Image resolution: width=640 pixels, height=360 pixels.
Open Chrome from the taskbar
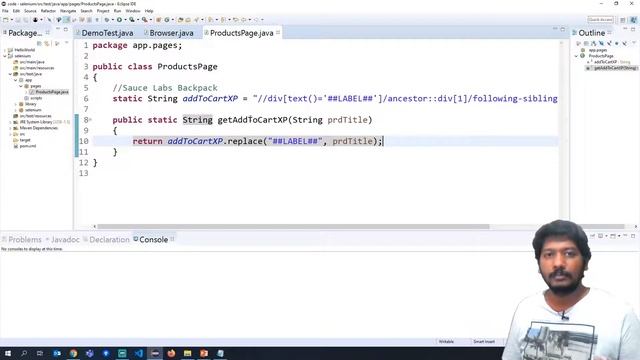73,353
